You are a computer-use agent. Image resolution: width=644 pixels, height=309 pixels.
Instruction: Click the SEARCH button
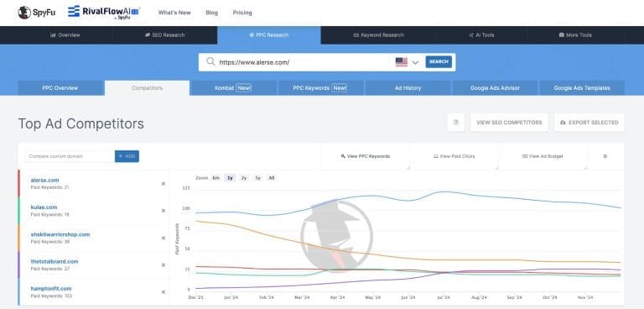tap(439, 62)
